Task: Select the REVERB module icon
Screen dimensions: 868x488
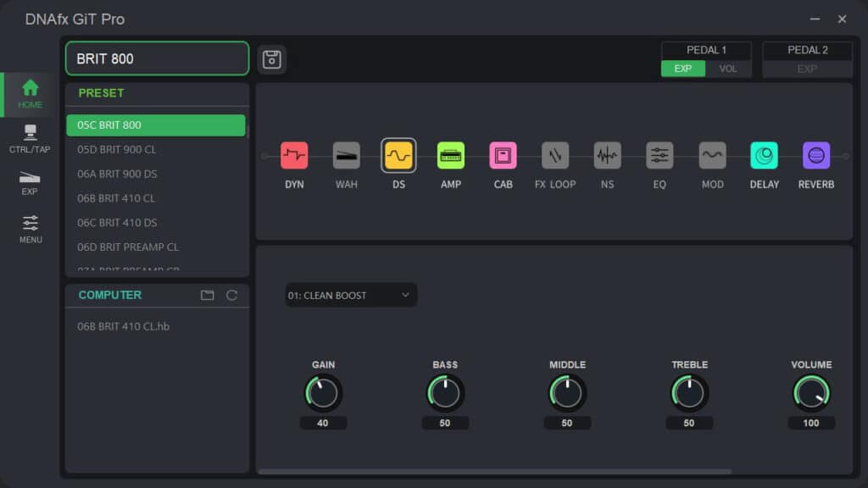Action: 816,156
